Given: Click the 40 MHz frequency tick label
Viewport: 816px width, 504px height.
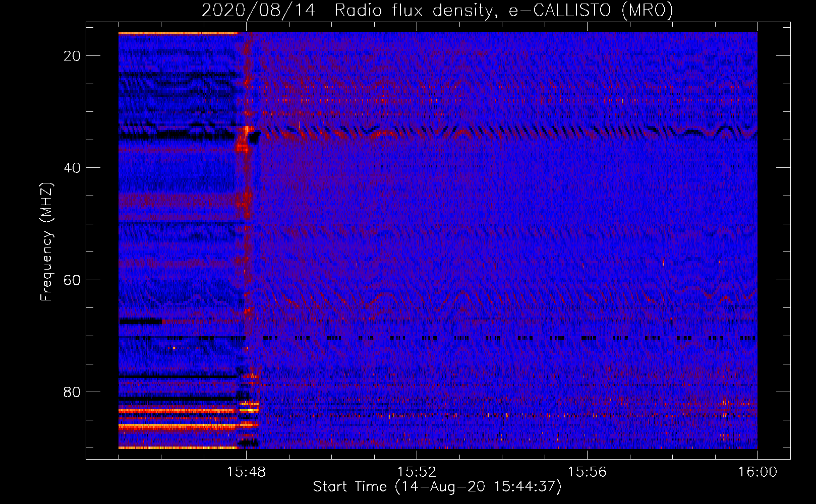Looking at the screenshot, I should (73, 168).
